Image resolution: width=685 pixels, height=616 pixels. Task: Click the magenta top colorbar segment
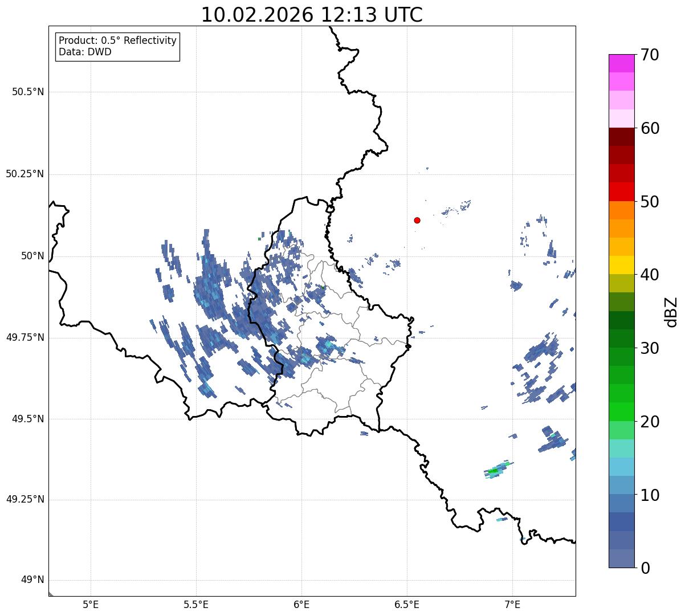pyautogui.click(x=622, y=63)
